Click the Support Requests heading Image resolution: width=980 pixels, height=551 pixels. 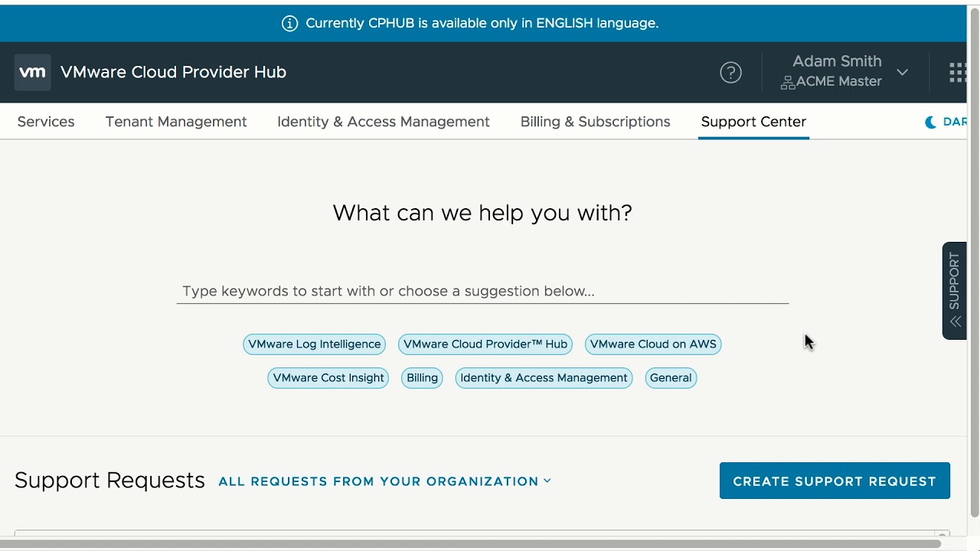point(109,481)
